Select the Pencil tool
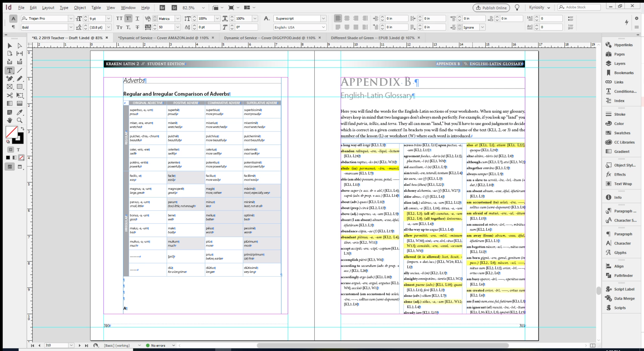This screenshot has width=644, height=351. [20, 78]
